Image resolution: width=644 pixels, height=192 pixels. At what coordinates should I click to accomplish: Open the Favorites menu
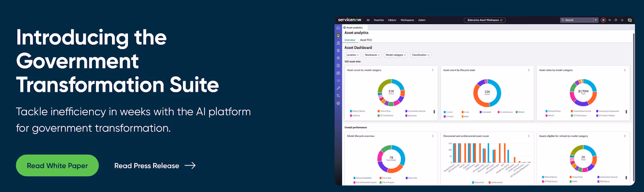pos(379,20)
